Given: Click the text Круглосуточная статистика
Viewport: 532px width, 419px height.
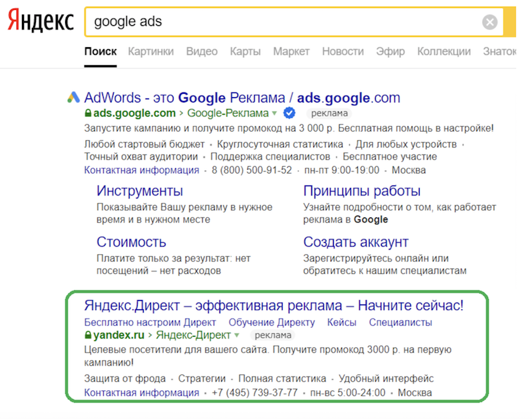Looking at the screenshot, I should (x=280, y=144).
